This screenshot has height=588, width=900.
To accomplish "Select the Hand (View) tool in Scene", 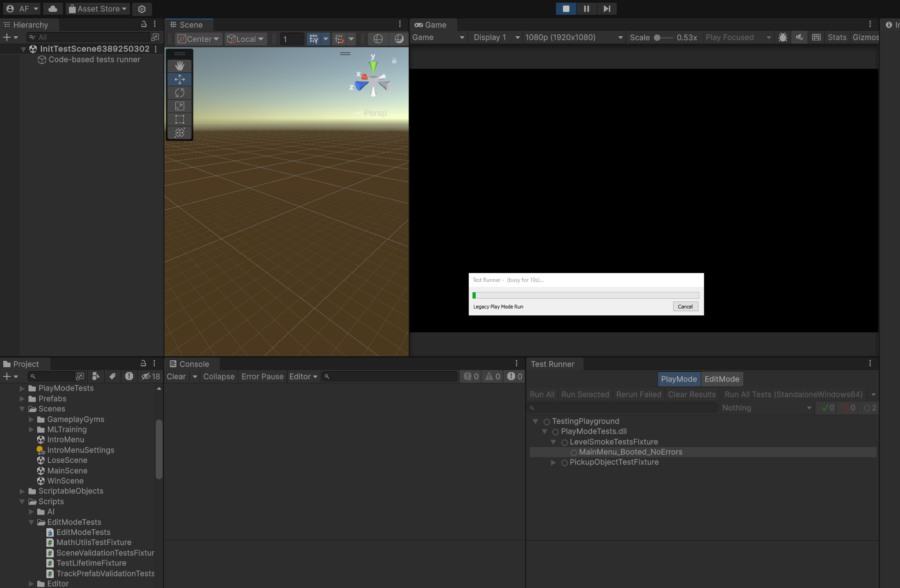I will pyautogui.click(x=180, y=66).
